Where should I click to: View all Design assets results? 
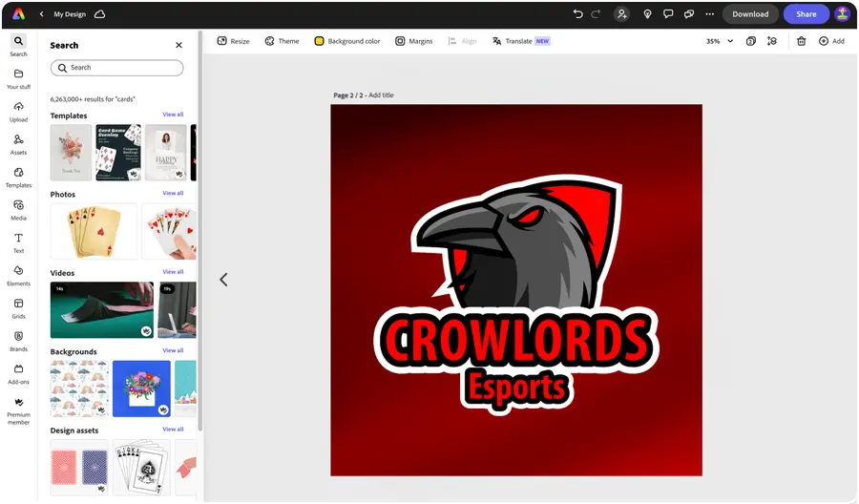point(173,430)
